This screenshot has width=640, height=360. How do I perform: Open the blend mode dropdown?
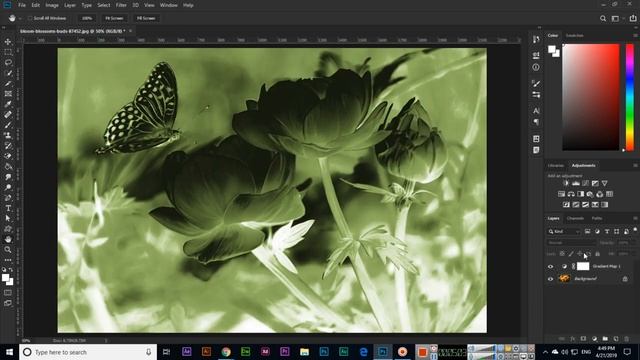coord(571,242)
